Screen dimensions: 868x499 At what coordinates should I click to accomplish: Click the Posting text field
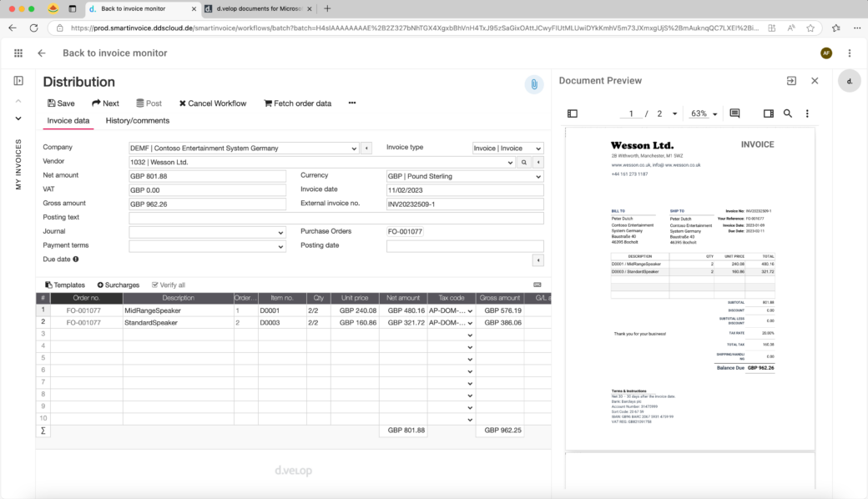point(336,218)
